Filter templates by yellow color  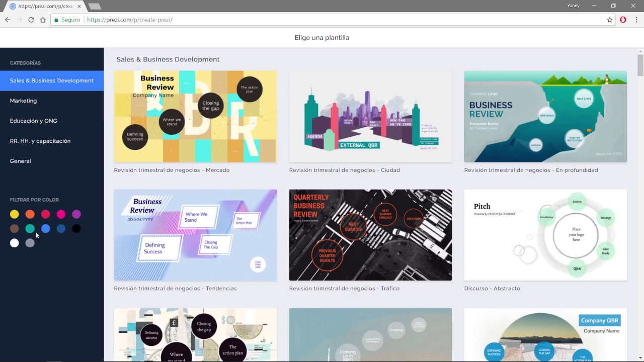[15, 214]
